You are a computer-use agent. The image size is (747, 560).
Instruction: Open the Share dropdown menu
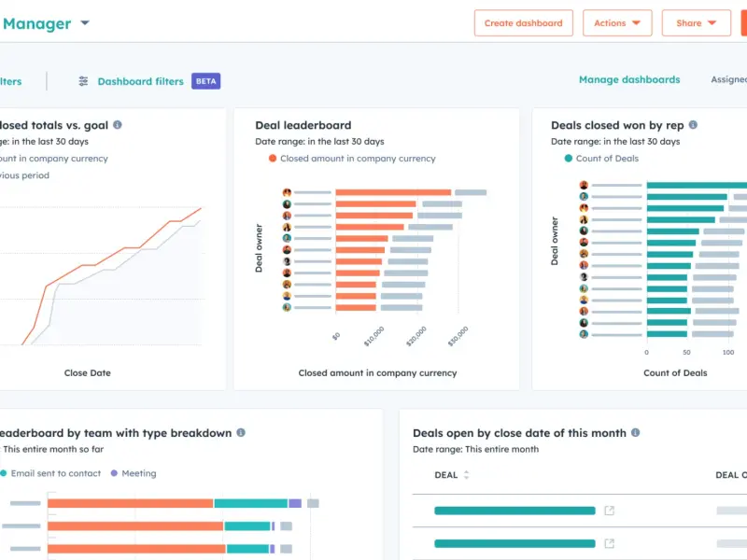click(x=696, y=23)
